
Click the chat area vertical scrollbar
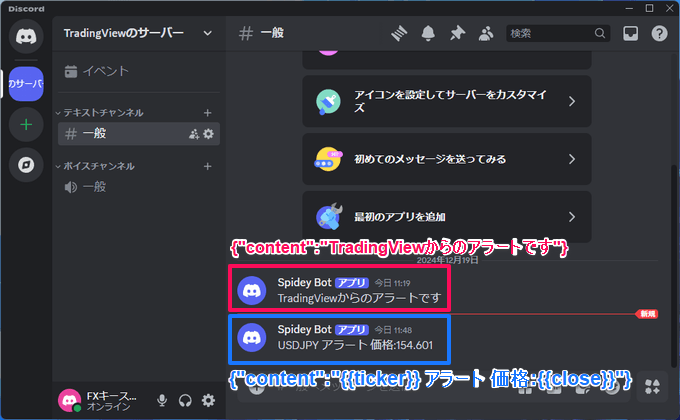pos(673,265)
